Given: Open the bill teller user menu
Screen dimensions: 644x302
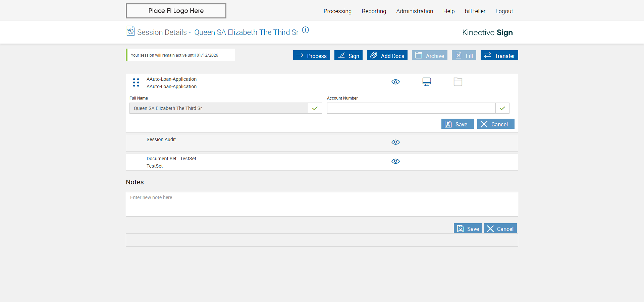Looking at the screenshot, I should 475,11.
